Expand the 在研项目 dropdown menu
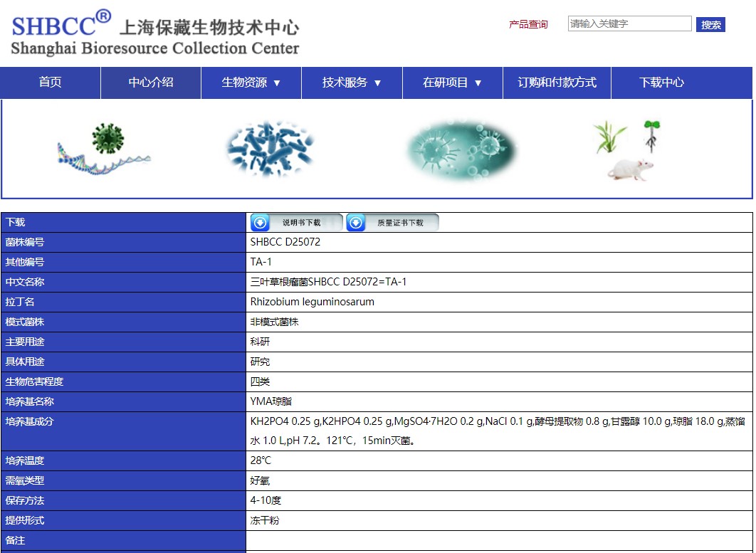The image size is (756, 553). tap(452, 83)
